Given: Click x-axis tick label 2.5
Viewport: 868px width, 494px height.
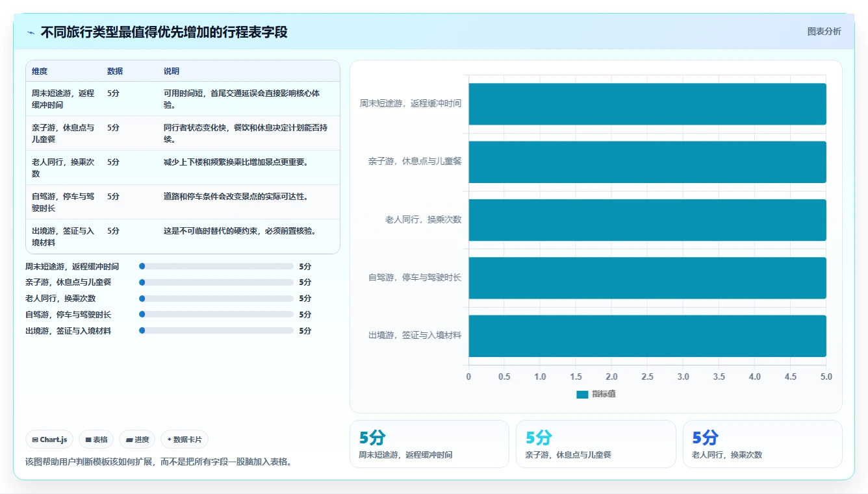Looking at the screenshot, I should 647,377.
